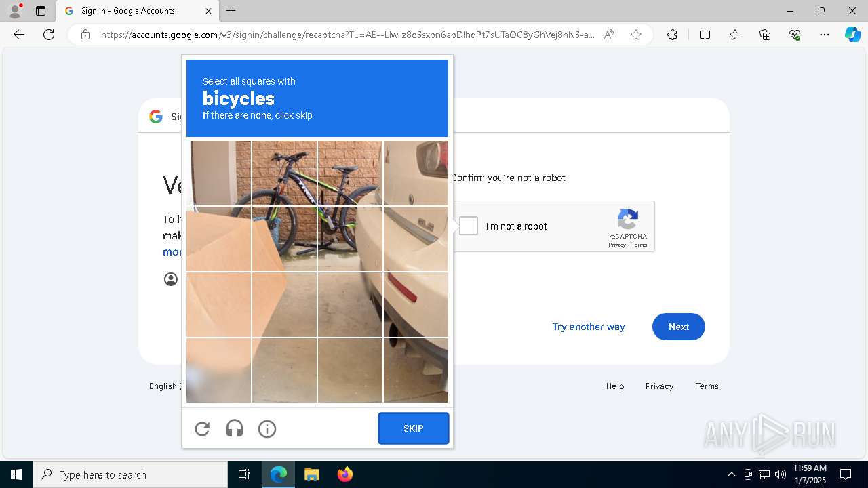Open the Terms footer link
This screenshot has width=868, height=488.
(707, 386)
